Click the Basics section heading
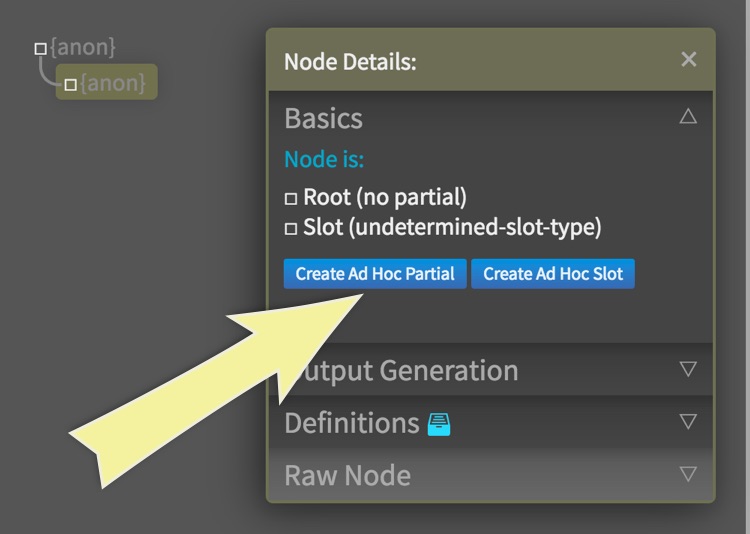 coord(323,118)
